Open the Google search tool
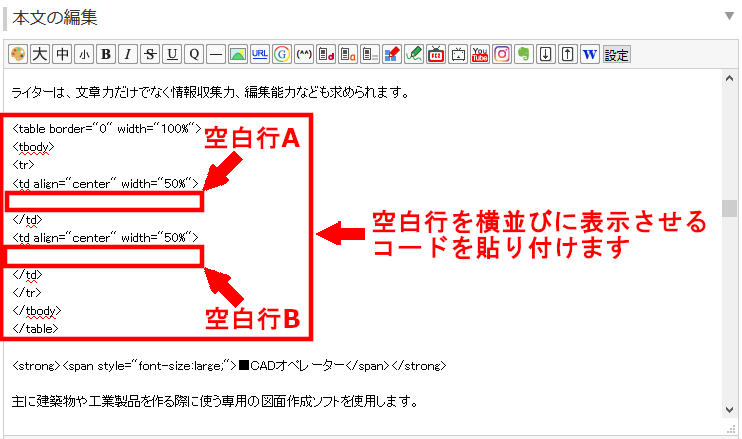 (282, 54)
